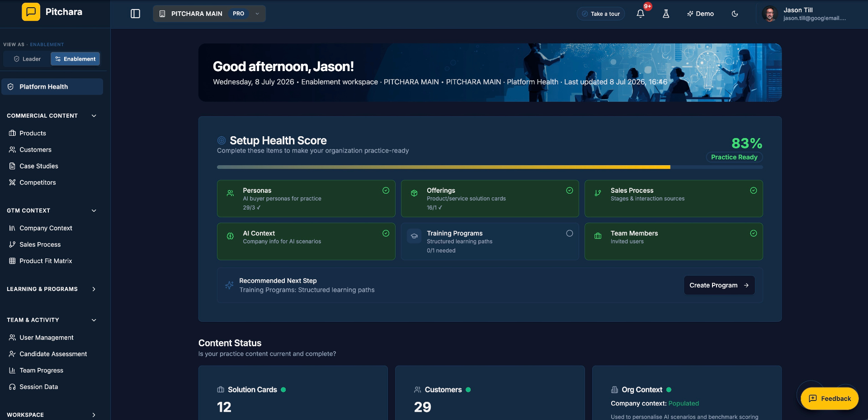The width and height of the screenshot is (868, 420).
Task: Click the Training Programs graduation cap icon
Action: pyautogui.click(x=414, y=236)
